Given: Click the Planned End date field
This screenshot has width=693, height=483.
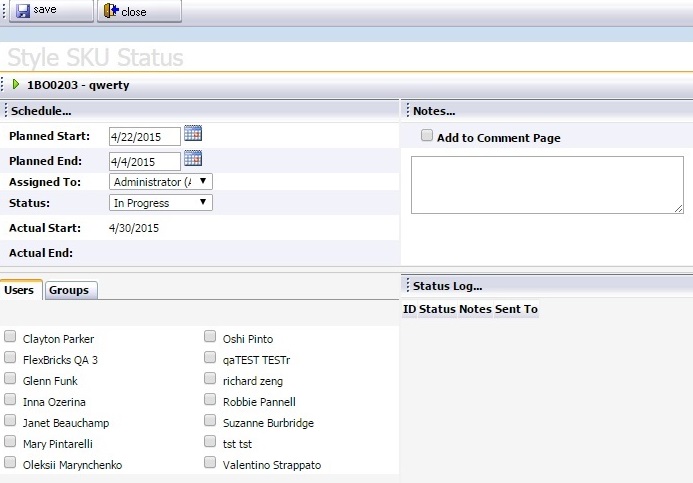Looking at the screenshot, I should coord(145,161).
